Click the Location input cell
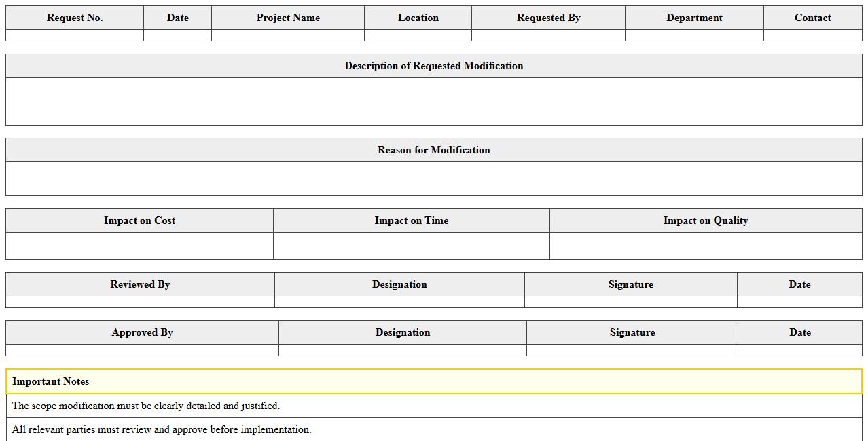Viewport: 868px width, 441px height. 418,33
